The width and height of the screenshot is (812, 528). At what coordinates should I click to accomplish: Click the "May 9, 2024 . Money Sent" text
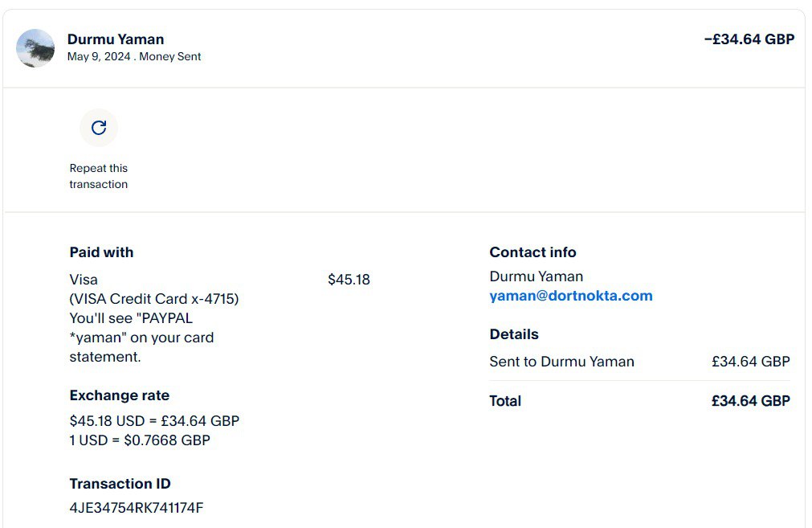pos(134,57)
